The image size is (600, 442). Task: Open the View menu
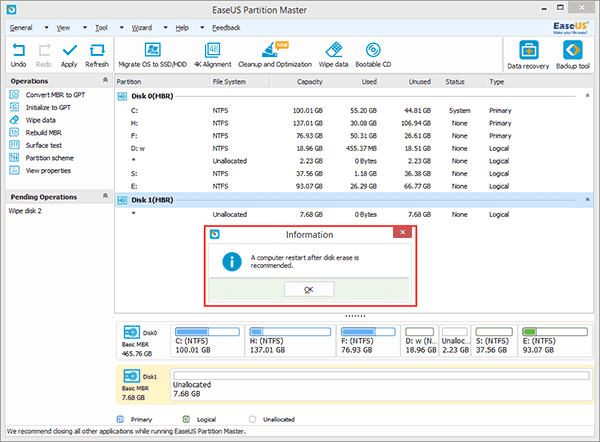63,28
